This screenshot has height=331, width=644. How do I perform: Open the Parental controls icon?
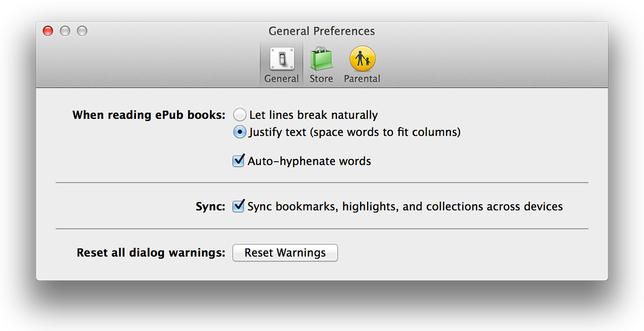click(x=362, y=59)
